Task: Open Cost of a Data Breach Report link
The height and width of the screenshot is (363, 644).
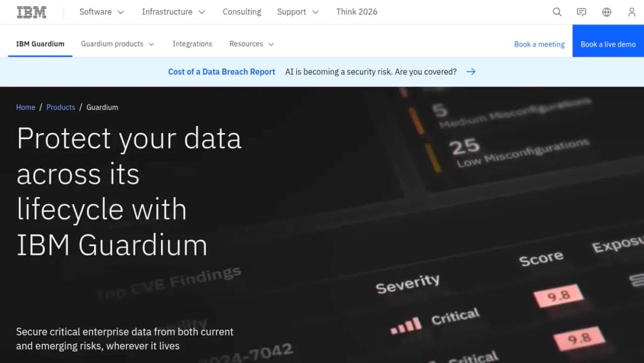Action: click(221, 72)
